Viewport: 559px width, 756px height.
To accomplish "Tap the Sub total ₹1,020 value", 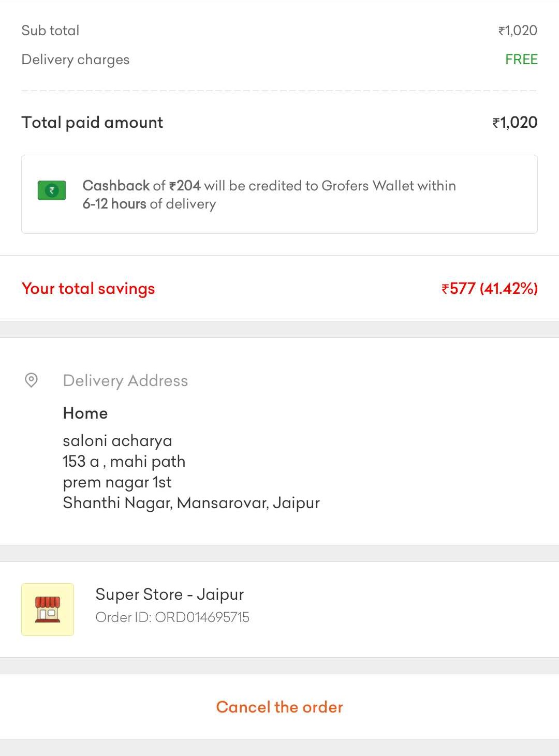I will 518,31.
